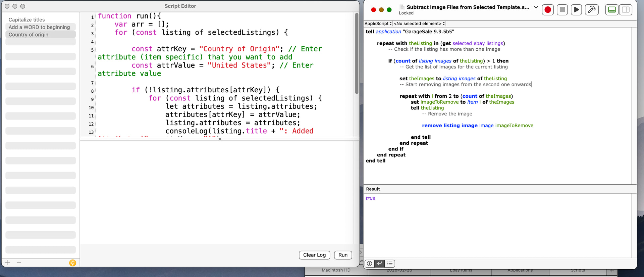Open the No selected element popup
The image size is (644, 277).
tap(419, 24)
